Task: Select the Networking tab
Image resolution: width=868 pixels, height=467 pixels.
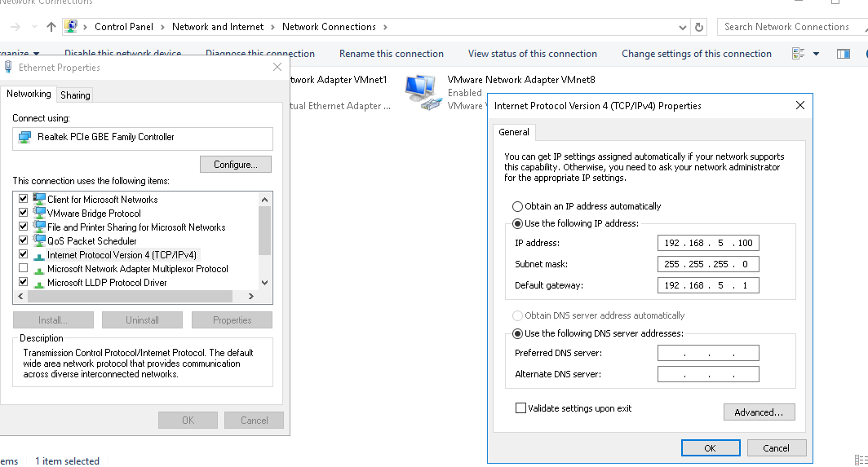Action: (x=29, y=94)
